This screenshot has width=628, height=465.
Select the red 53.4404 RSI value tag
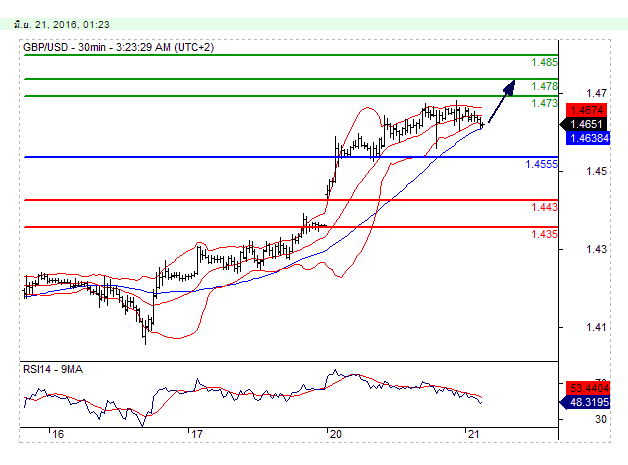click(x=588, y=388)
